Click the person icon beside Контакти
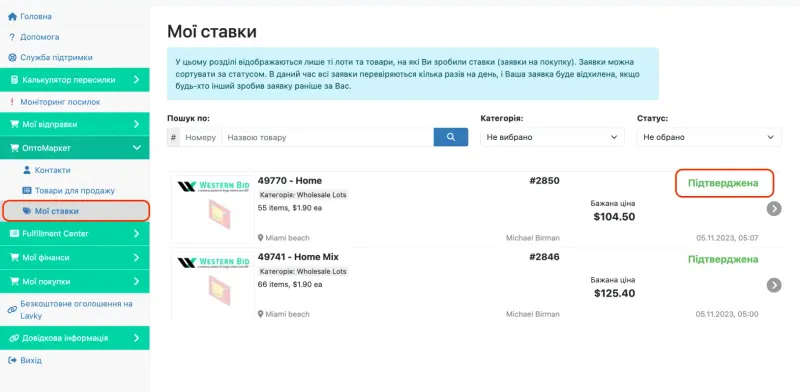The width and height of the screenshot is (800, 392). pos(27,170)
